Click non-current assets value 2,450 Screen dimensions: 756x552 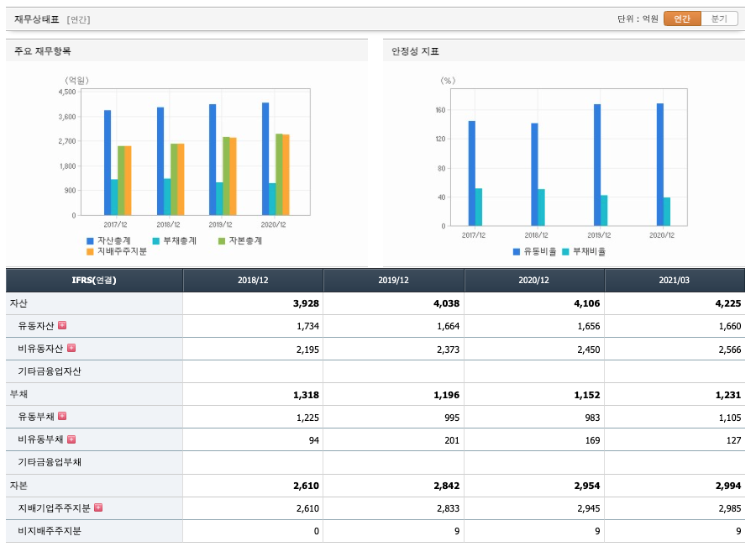589,350
